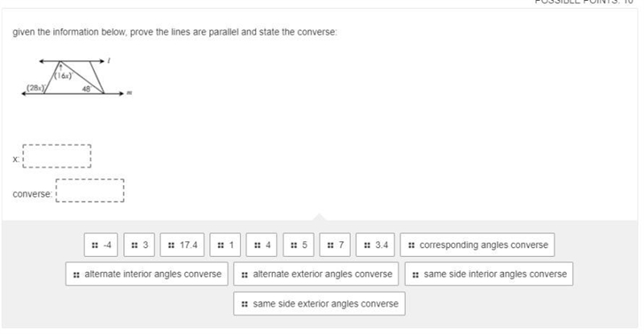Pick the 3.4 answer tile
Viewport: 644px width, 334px height.
click(375, 245)
